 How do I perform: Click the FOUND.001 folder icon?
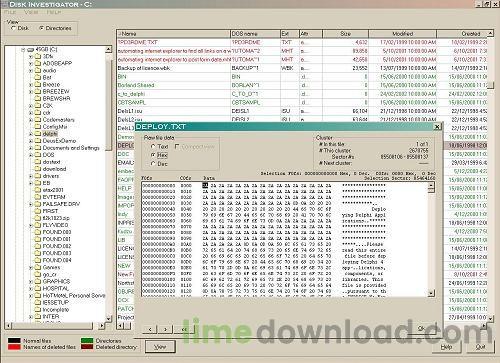[38, 239]
